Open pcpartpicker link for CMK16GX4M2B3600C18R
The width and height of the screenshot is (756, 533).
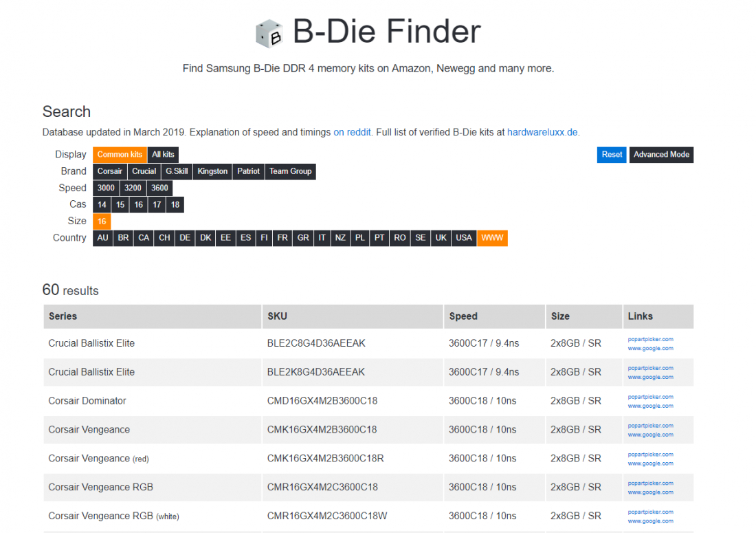(x=650, y=455)
